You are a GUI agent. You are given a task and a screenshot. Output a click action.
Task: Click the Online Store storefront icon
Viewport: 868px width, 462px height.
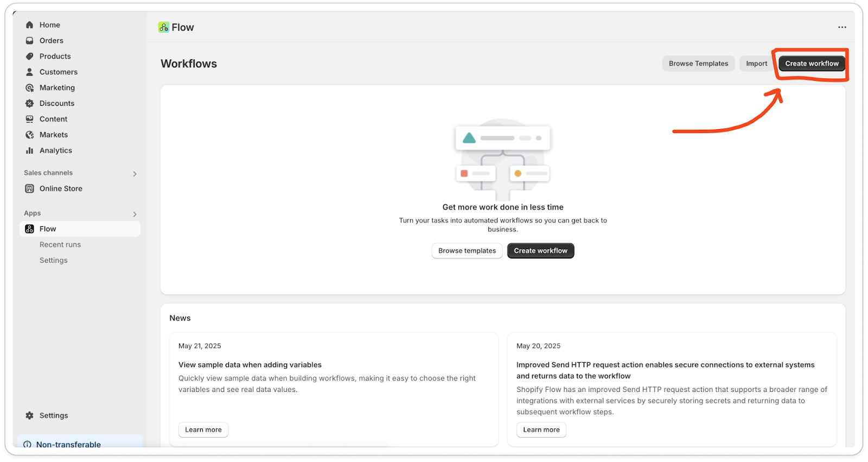point(30,189)
